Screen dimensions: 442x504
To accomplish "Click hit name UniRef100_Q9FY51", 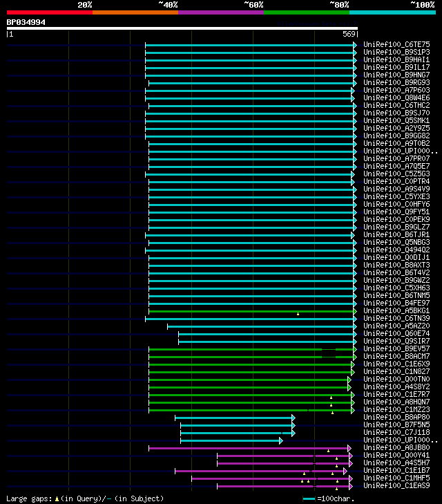I will coord(396,212).
